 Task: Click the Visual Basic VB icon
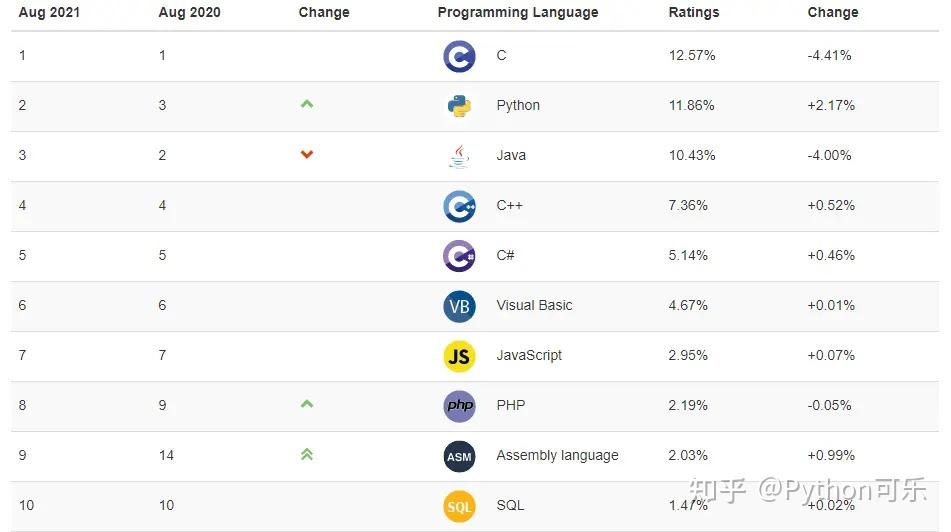(459, 306)
